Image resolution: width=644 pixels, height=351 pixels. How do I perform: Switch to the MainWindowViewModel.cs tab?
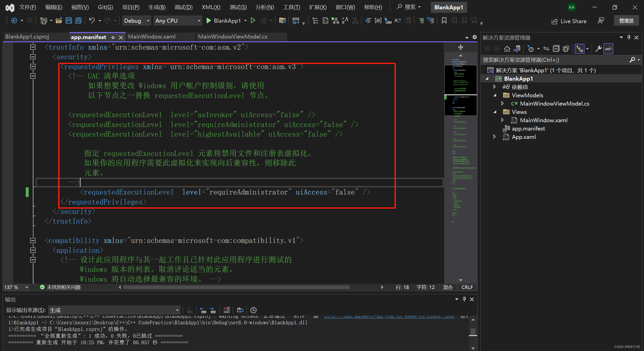pos(234,36)
